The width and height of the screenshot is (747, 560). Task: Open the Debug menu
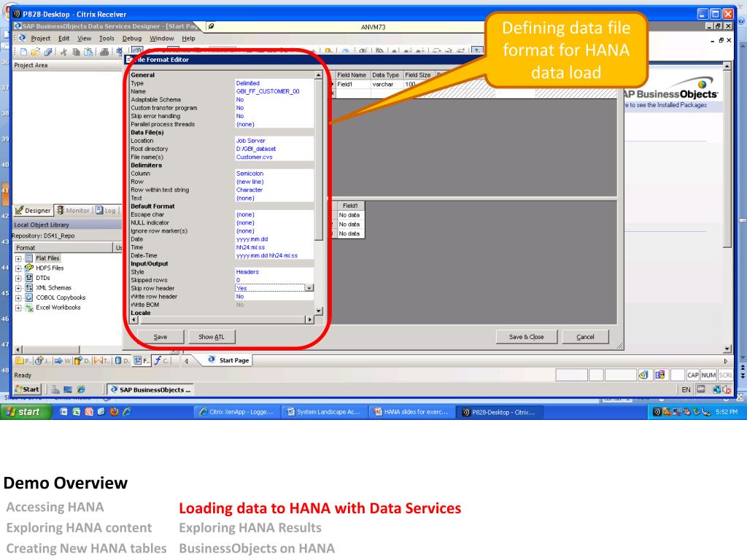[132, 39]
